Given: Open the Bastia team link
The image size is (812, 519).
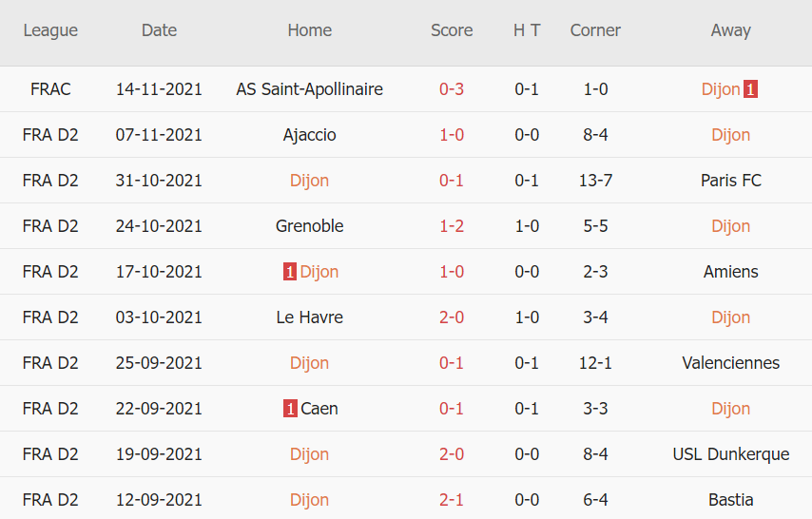Looking at the screenshot, I should pos(730,500).
